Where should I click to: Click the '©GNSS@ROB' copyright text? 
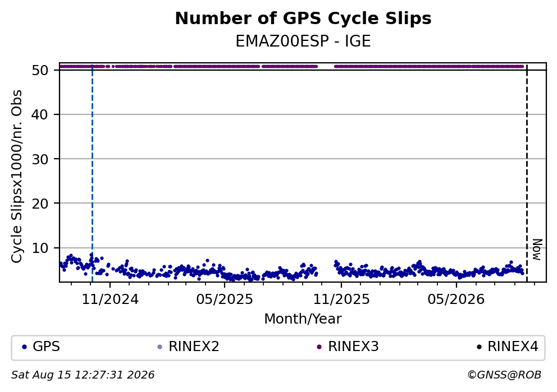504,375
